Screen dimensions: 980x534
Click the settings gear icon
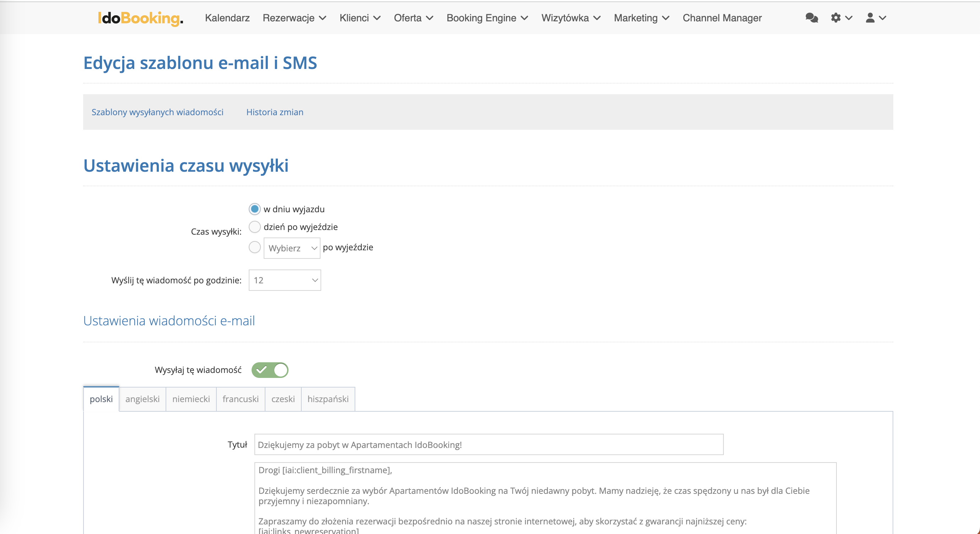pos(836,18)
